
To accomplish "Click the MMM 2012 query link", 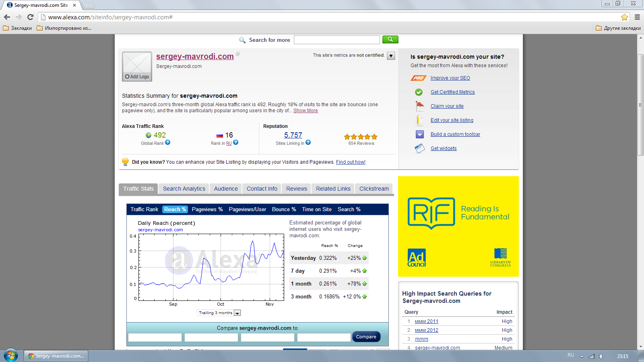I will 426,330.
